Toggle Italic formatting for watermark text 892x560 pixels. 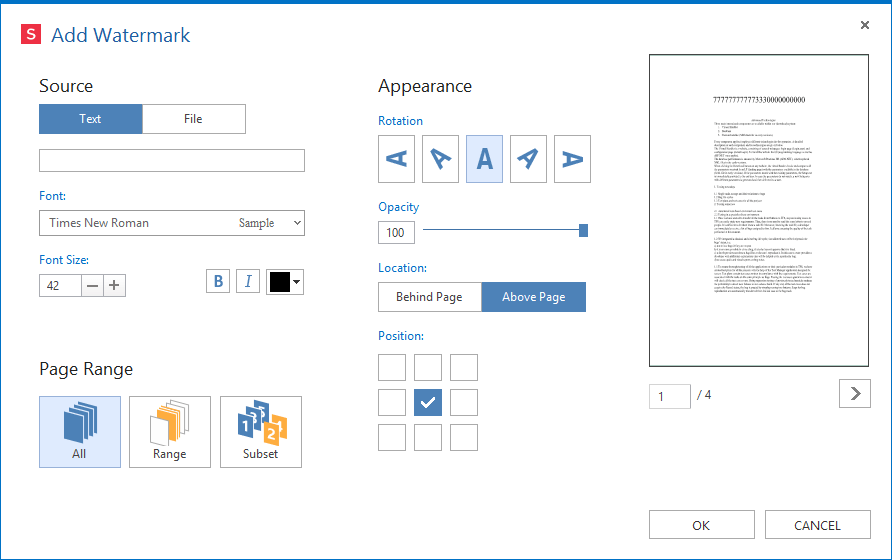248,281
